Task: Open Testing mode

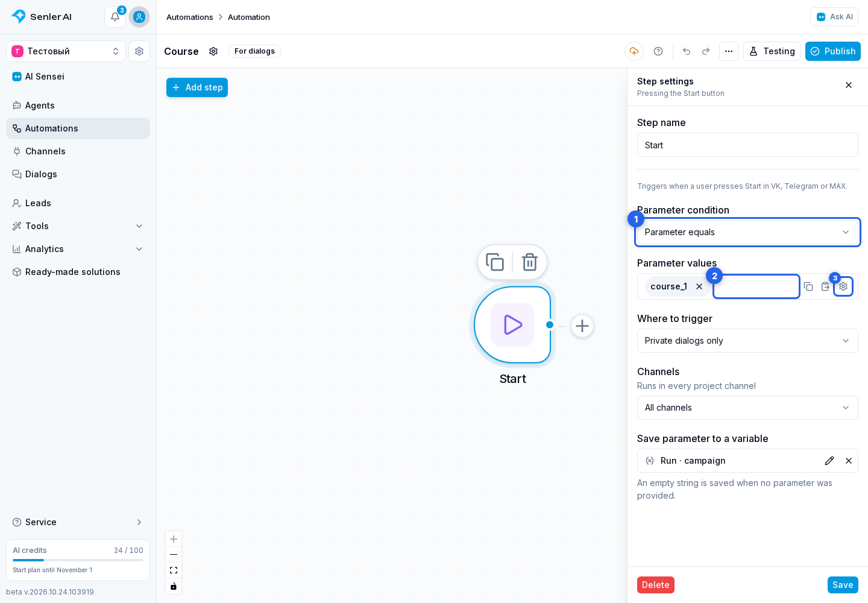Action: [772, 51]
